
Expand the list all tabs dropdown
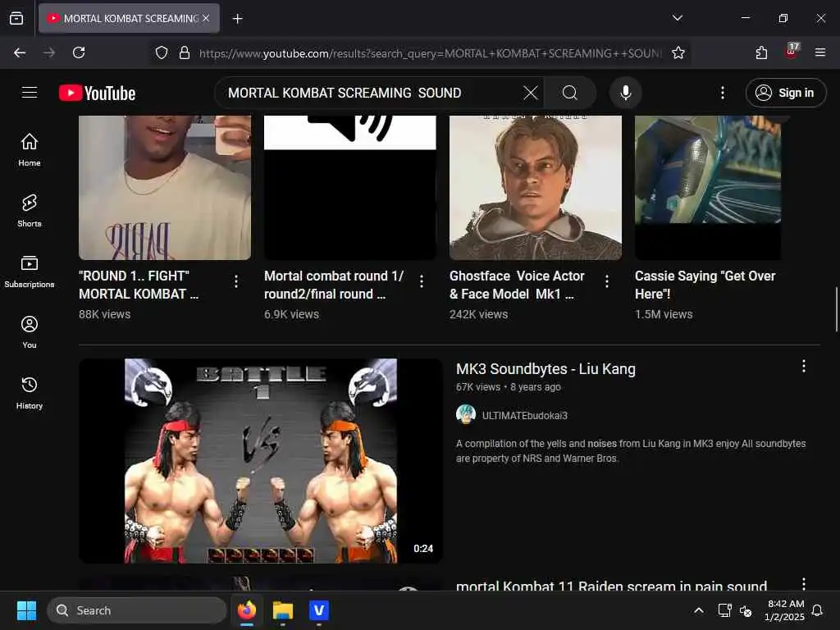677,18
